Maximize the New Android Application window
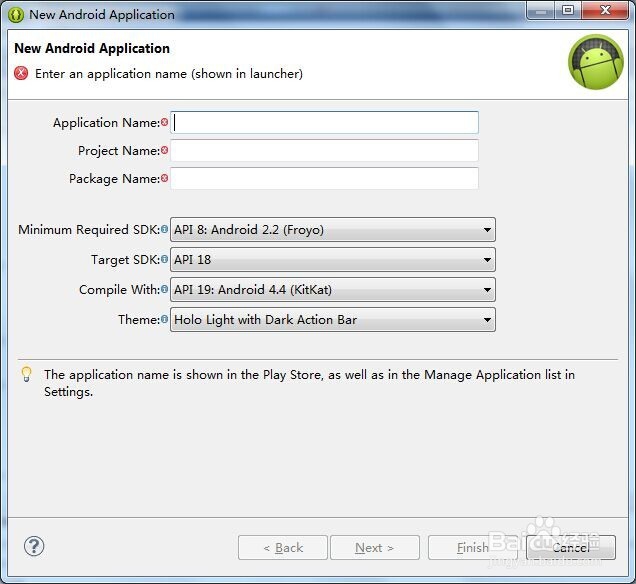 568,10
